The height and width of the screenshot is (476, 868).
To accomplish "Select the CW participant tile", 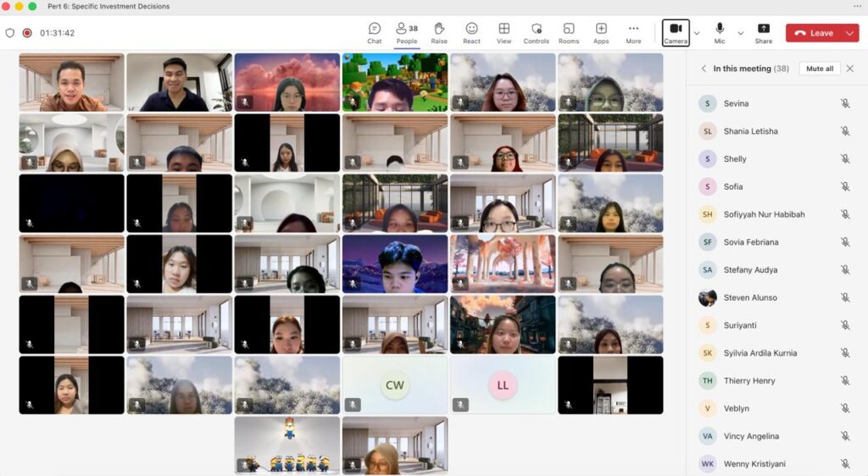I will coord(395,385).
